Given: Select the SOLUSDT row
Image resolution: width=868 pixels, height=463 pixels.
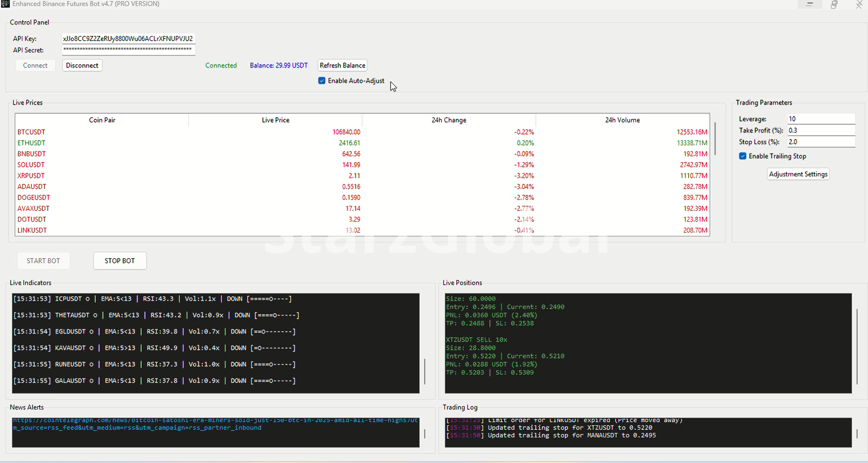Looking at the screenshot, I should point(362,165).
